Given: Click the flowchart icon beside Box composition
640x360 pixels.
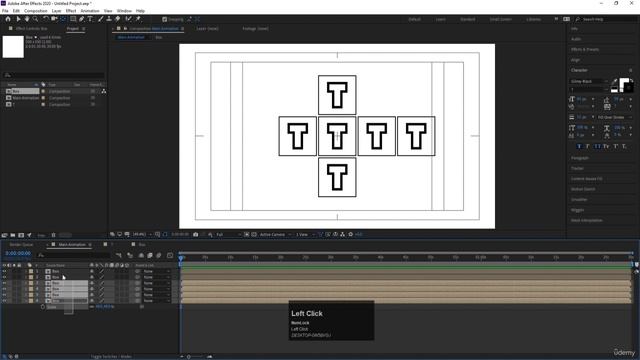Looking at the screenshot, I should click(x=104, y=91).
